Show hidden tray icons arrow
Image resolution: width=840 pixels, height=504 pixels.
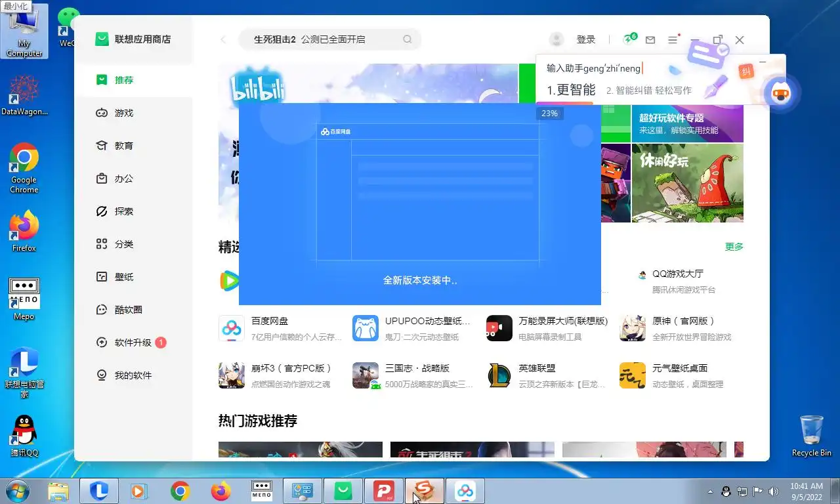point(710,491)
